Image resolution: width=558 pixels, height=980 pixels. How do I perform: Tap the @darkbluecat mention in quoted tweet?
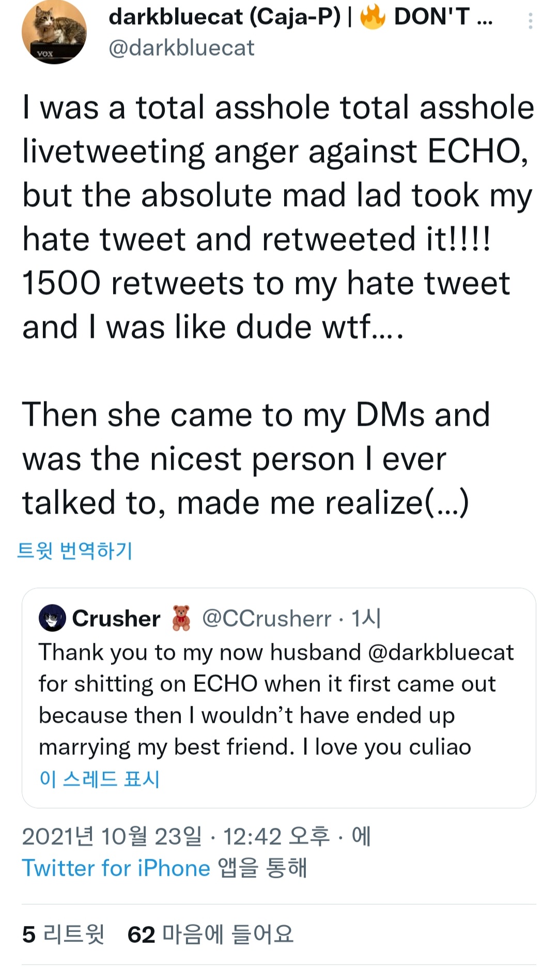(441, 652)
